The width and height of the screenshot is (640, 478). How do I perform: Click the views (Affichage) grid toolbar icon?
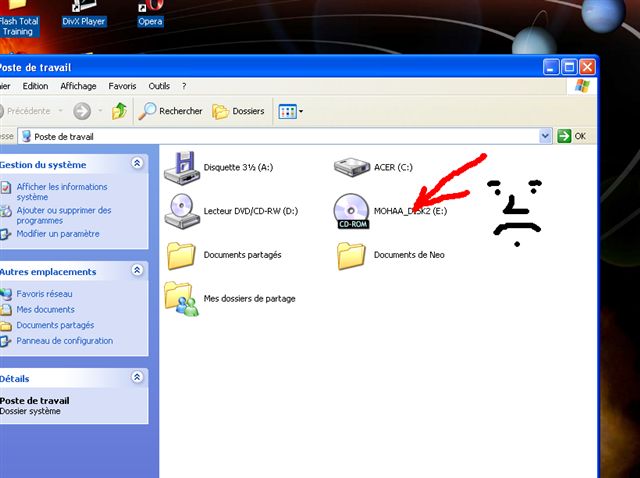[x=287, y=111]
